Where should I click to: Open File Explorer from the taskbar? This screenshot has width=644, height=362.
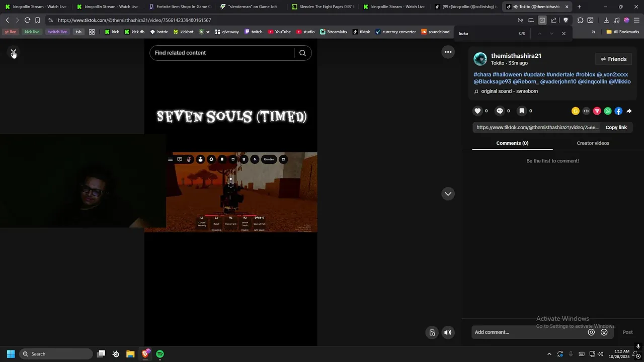click(130, 354)
